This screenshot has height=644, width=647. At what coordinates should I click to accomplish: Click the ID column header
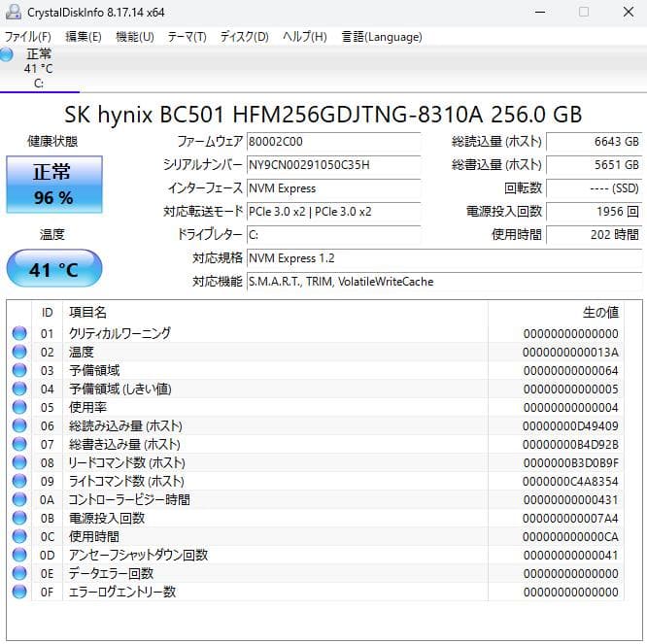[x=47, y=313]
